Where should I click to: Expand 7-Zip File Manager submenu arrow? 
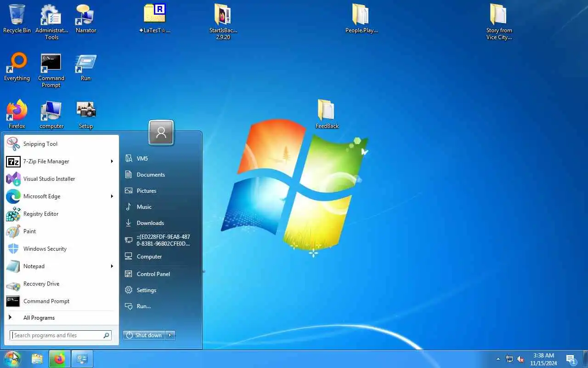tap(112, 161)
